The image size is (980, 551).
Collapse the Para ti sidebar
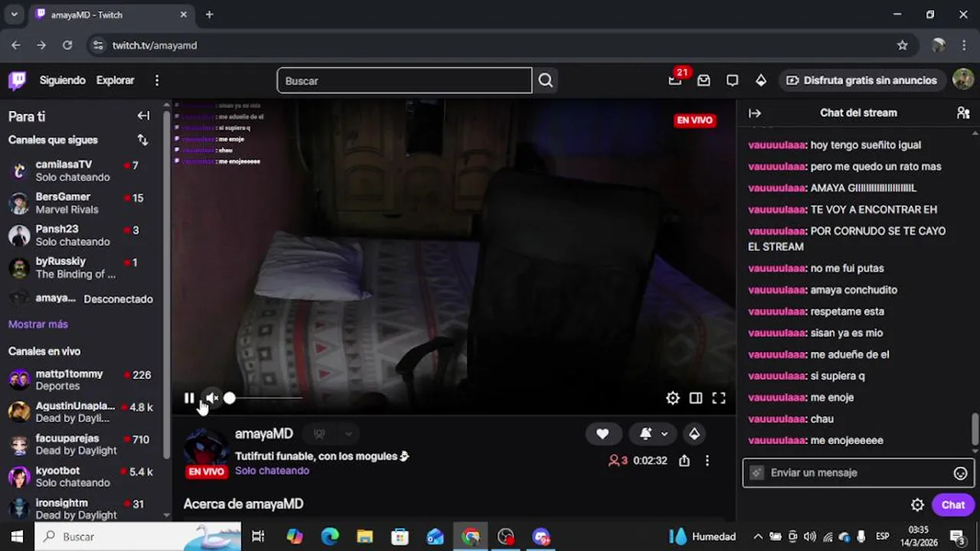(x=143, y=116)
